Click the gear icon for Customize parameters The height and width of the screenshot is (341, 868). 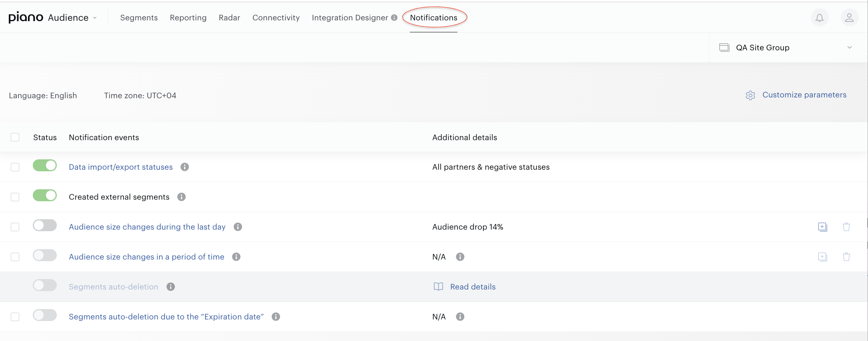point(750,95)
